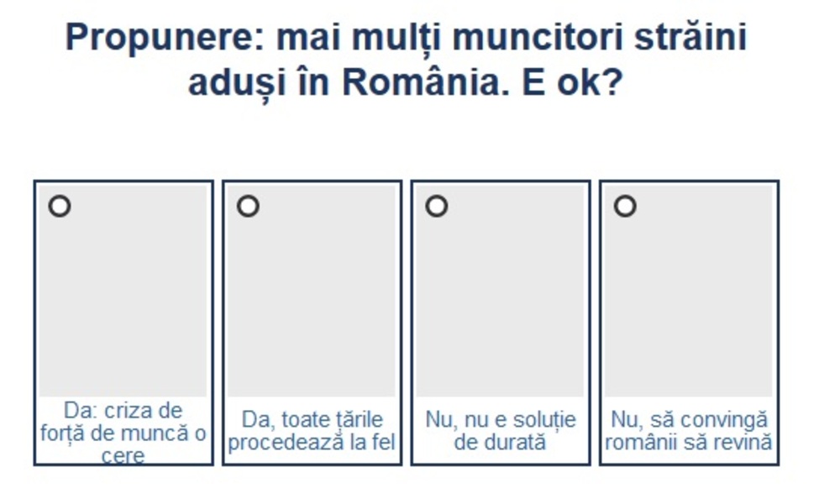Select the second poll card about other countries
Viewport: 819px width, 504px height.
pyautogui.click(x=312, y=323)
